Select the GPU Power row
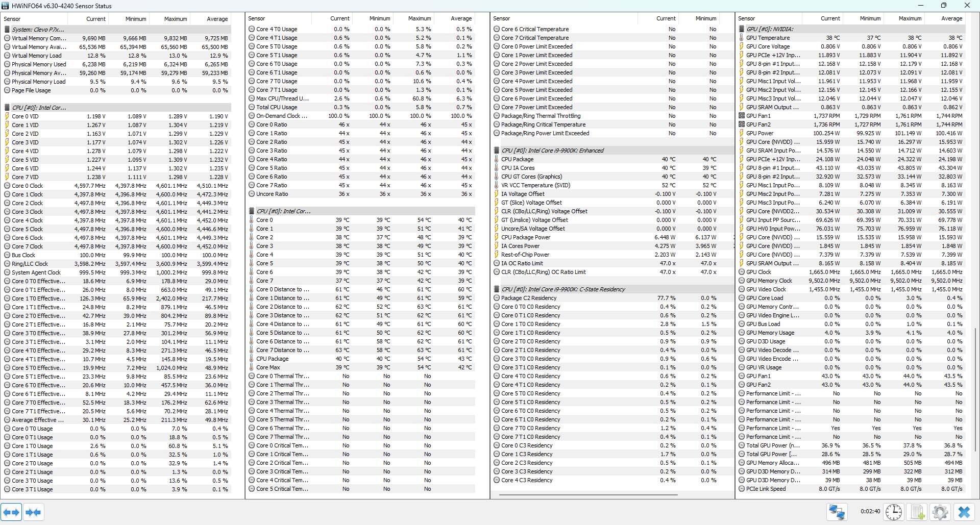The image size is (980, 525). pyautogui.click(x=851, y=133)
